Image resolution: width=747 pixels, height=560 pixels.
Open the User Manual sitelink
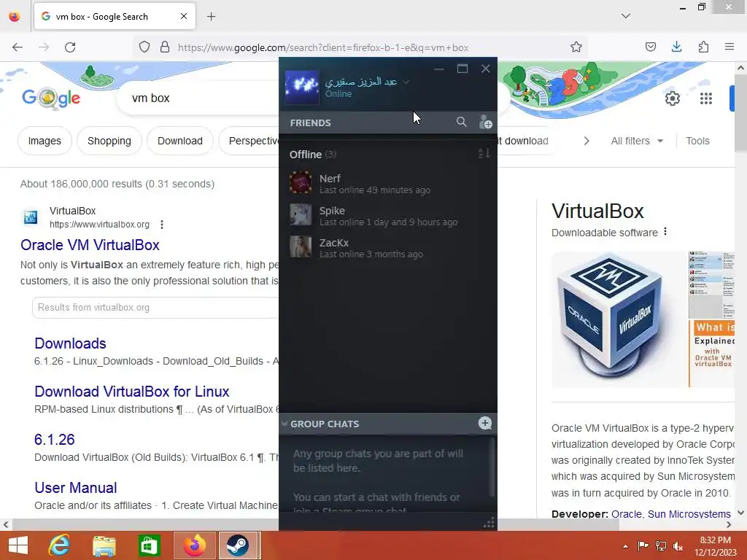[x=76, y=488]
